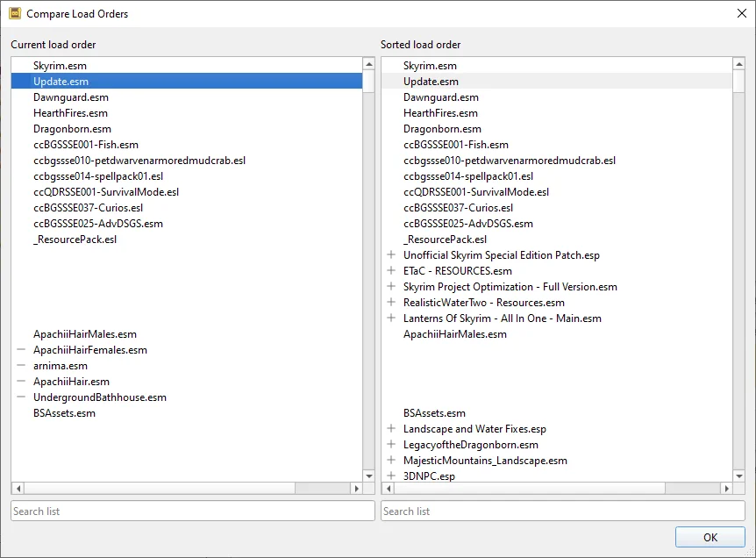Select Dawnguard.esm in the current load order

click(187, 97)
